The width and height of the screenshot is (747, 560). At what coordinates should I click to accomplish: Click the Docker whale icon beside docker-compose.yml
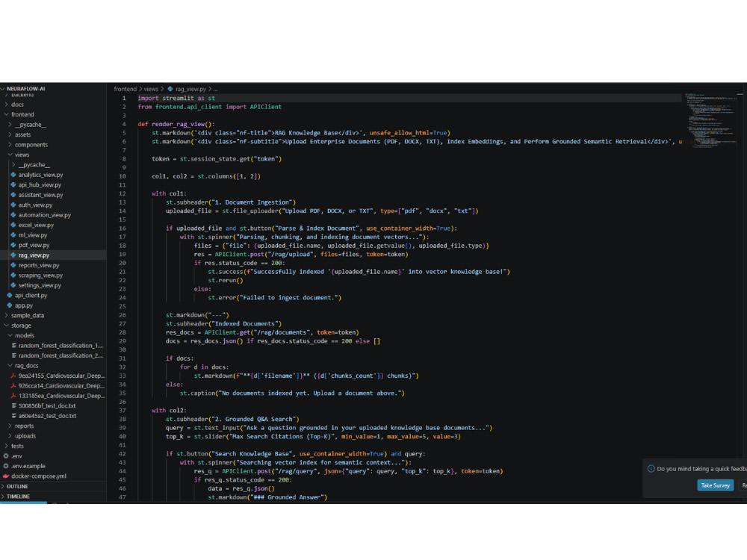[6, 476]
